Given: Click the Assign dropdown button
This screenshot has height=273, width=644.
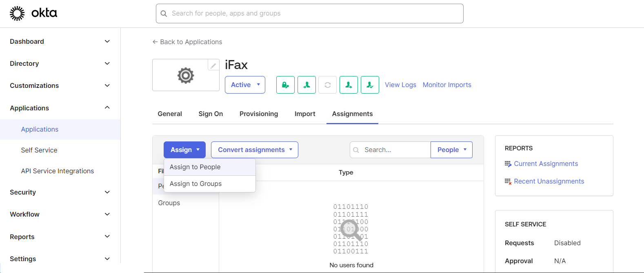Looking at the screenshot, I should [185, 150].
